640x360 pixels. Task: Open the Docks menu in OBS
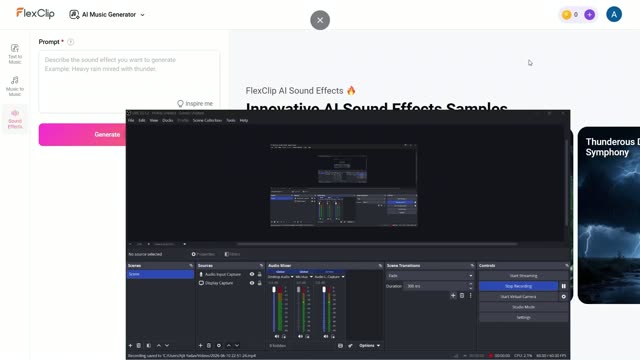coord(168,120)
